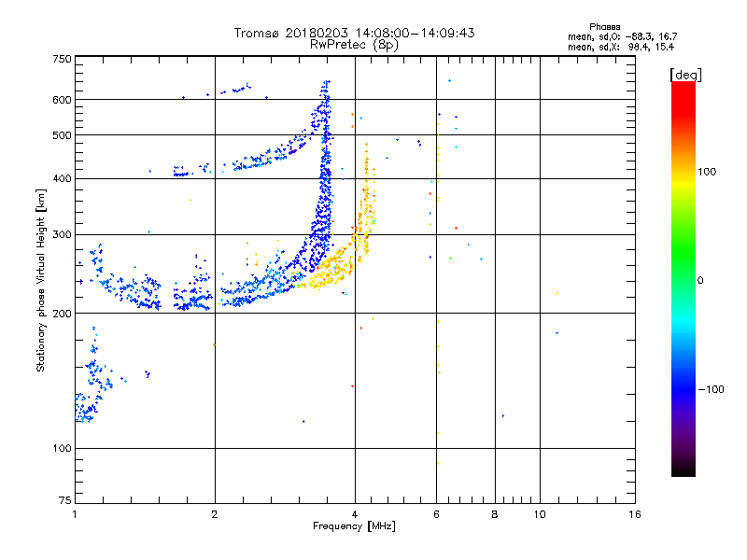Select the 'mean, sd,O: -88.3, 16.7' line
The height and width of the screenshot is (560, 747).
[622, 36]
